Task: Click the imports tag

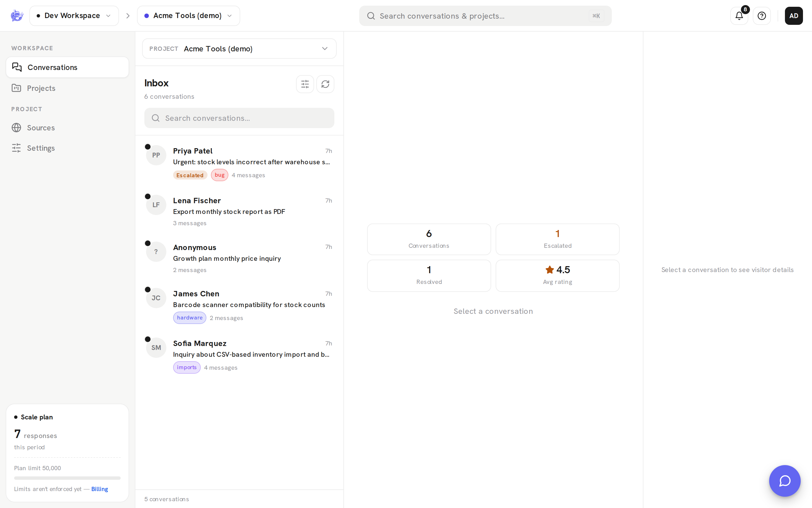Action: pos(187,367)
